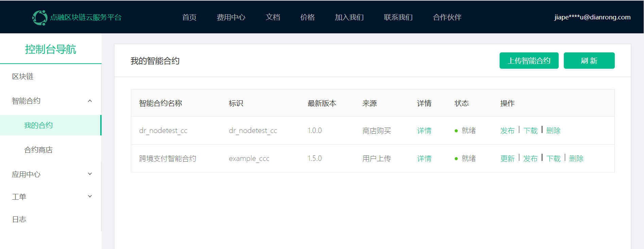Screen dimensions: 644x249
Task: Open 合作伙伴 in the top navigation
Action: click(x=447, y=17)
